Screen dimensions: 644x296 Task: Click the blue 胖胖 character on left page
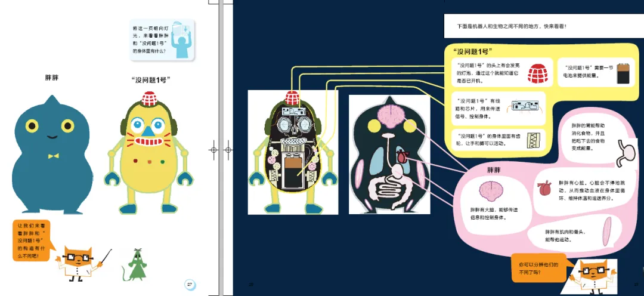52,155
